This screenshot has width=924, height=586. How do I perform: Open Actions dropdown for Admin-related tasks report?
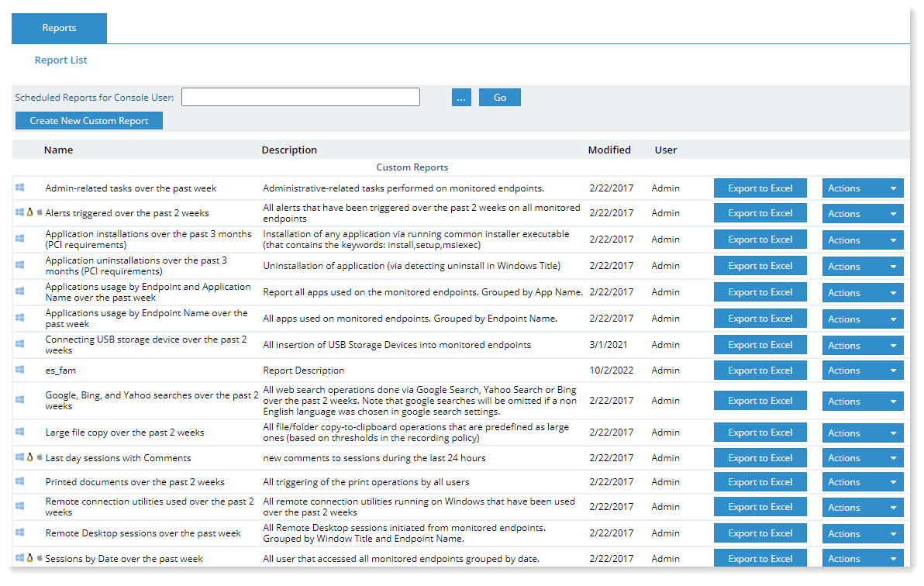tap(862, 188)
